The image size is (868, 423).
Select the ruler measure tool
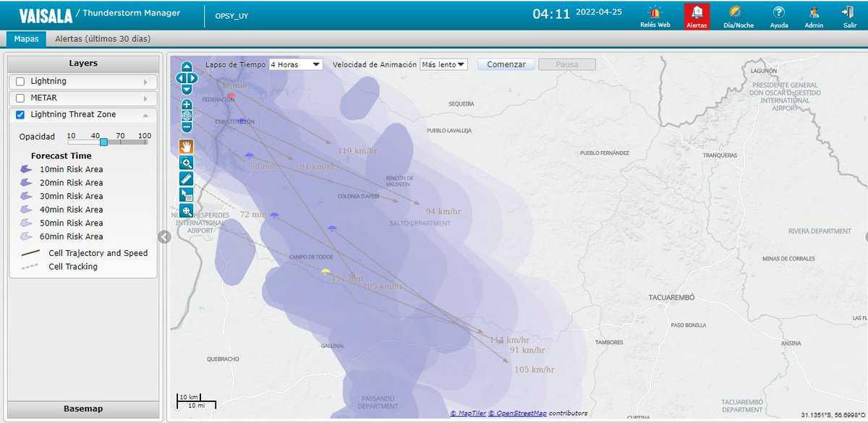click(x=187, y=179)
